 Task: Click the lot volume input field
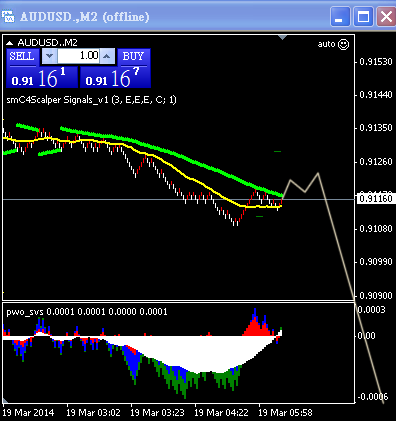point(78,56)
